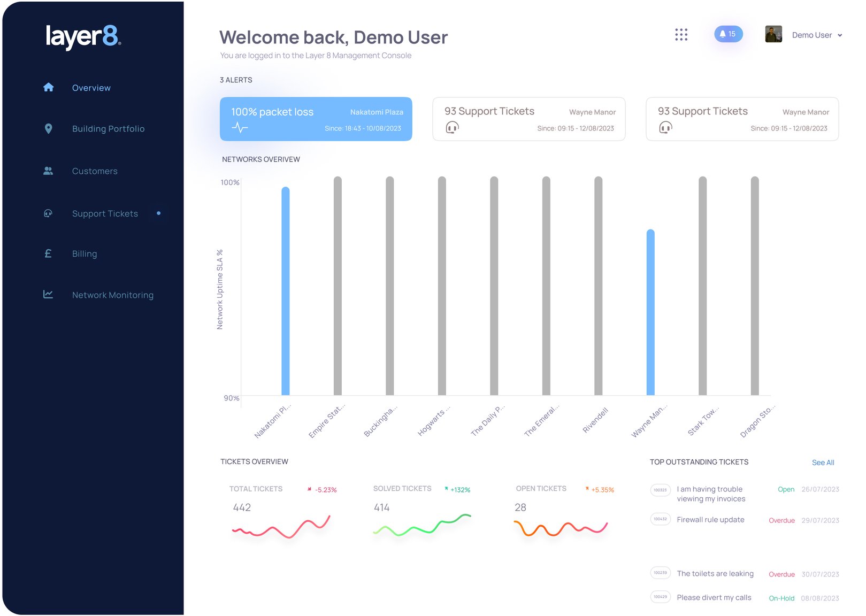Select the Wayne Manor uptime bar
Screen dimensions: 866x616
[650, 313]
